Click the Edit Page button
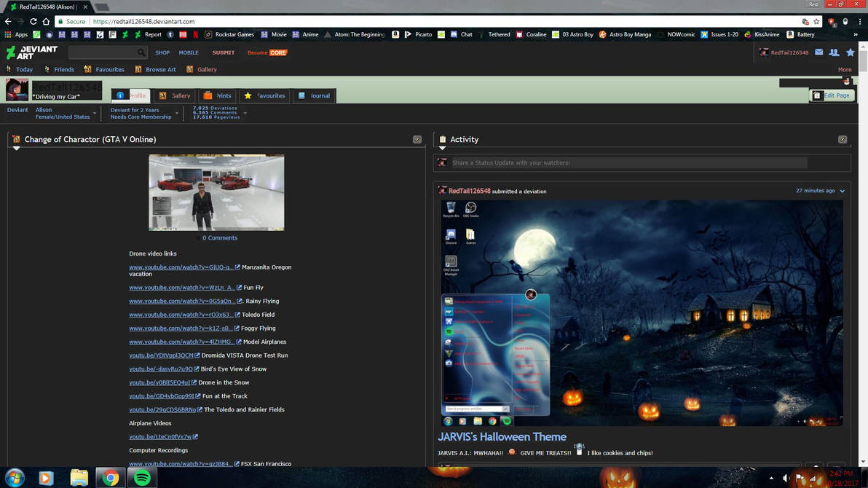Screen dimensions: 868x488 [832, 95]
